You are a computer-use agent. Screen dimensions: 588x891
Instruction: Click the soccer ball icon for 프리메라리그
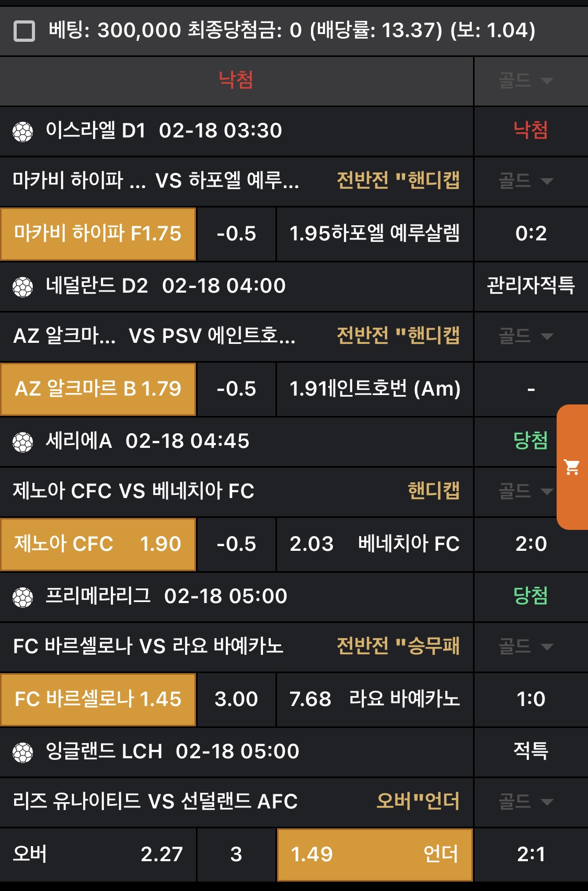coord(23,597)
